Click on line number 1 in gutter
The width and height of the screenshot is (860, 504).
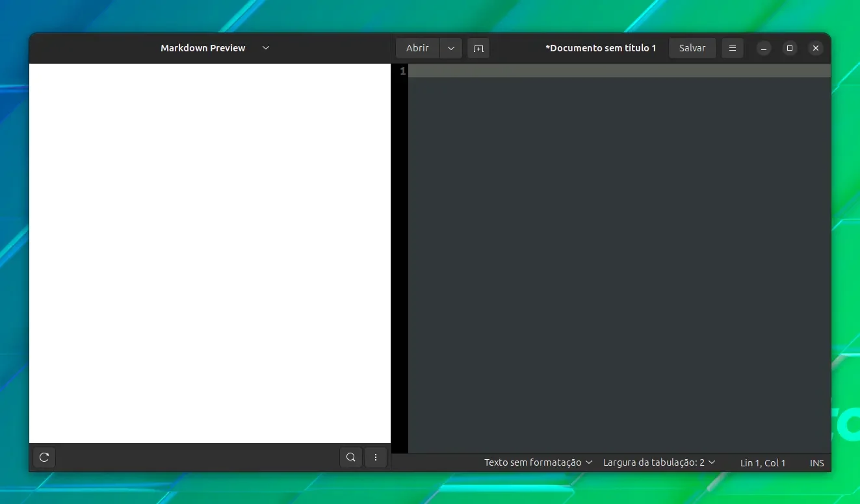[403, 71]
